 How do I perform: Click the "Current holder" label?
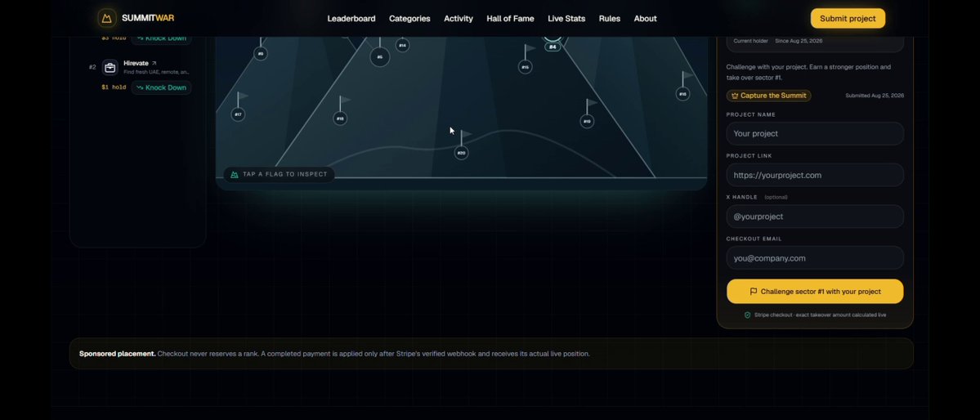(750, 41)
